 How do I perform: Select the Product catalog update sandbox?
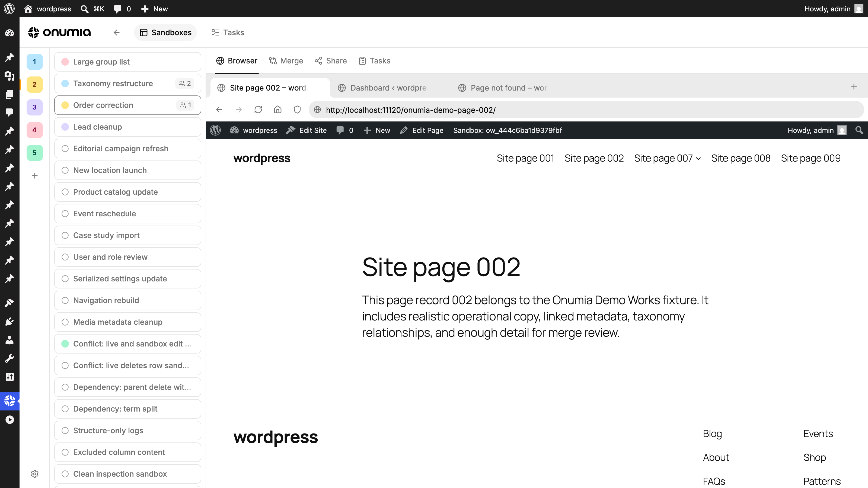128,192
